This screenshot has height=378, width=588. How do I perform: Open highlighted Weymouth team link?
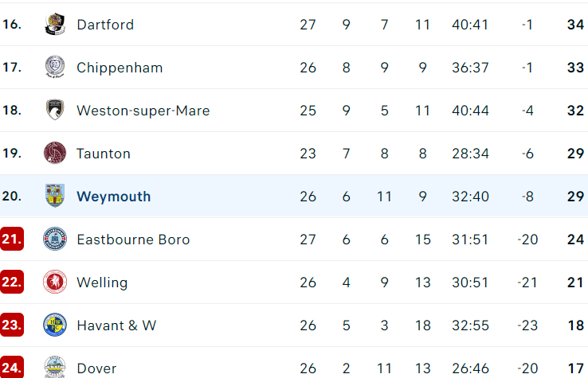coord(114,197)
